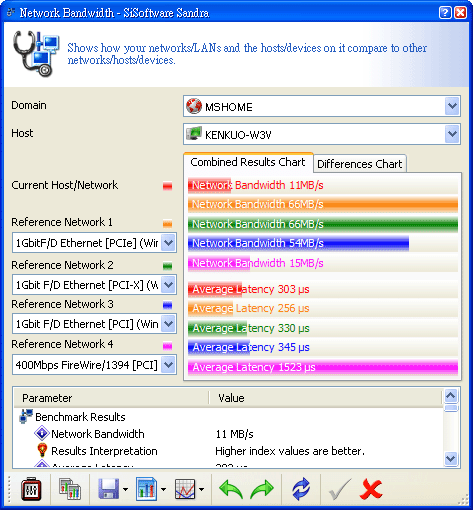Click the Results Interpretation lightbulb icon
The image size is (473, 510).
42,450
